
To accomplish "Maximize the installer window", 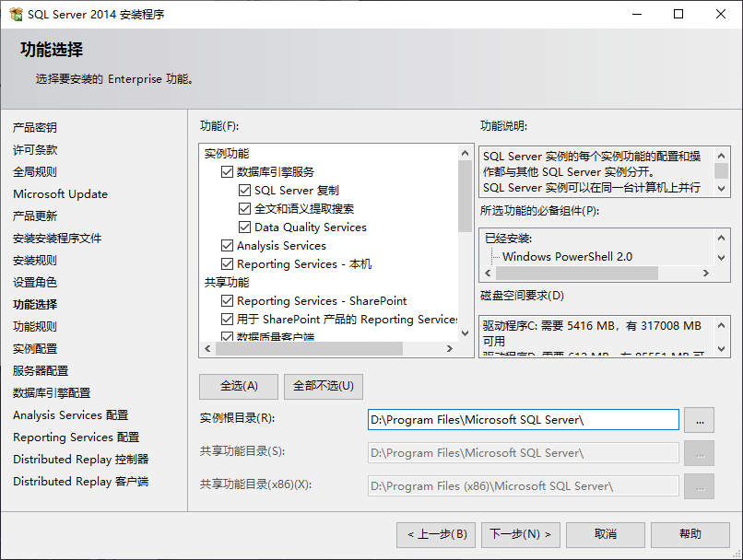I will pos(678,14).
